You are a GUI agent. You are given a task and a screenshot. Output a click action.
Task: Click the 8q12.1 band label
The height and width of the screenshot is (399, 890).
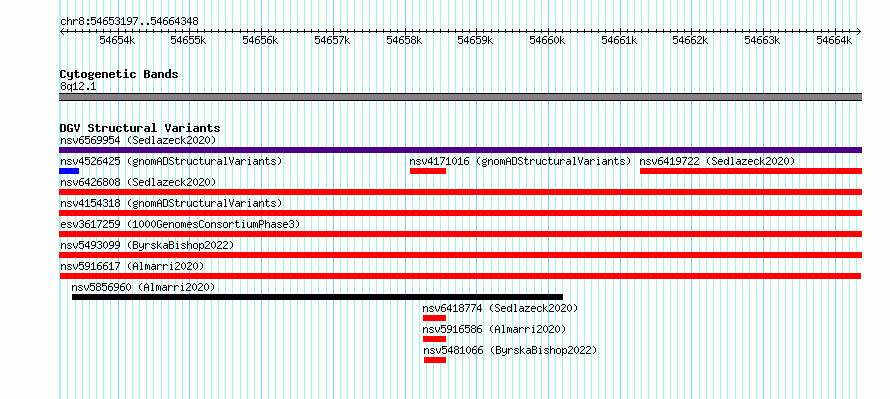click(78, 86)
